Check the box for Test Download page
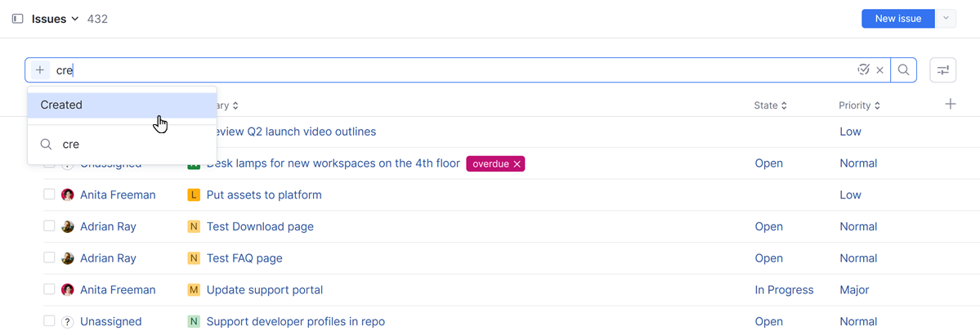Image resolution: width=980 pixels, height=331 pixels. click(x=49, y=226)
